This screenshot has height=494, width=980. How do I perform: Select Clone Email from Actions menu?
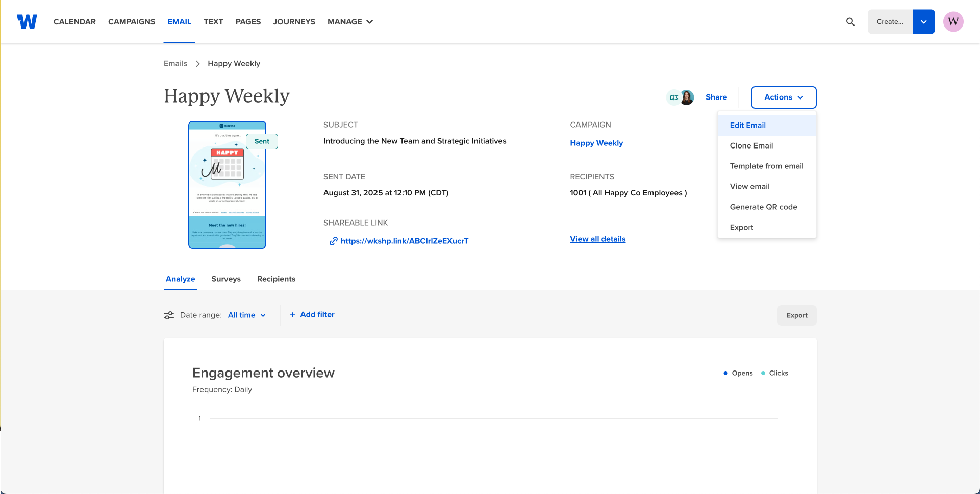[x=751, y=145]
